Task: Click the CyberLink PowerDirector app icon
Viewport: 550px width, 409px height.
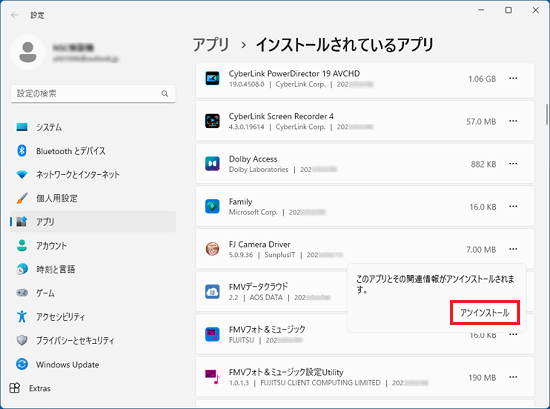Action: click(212, 79)
